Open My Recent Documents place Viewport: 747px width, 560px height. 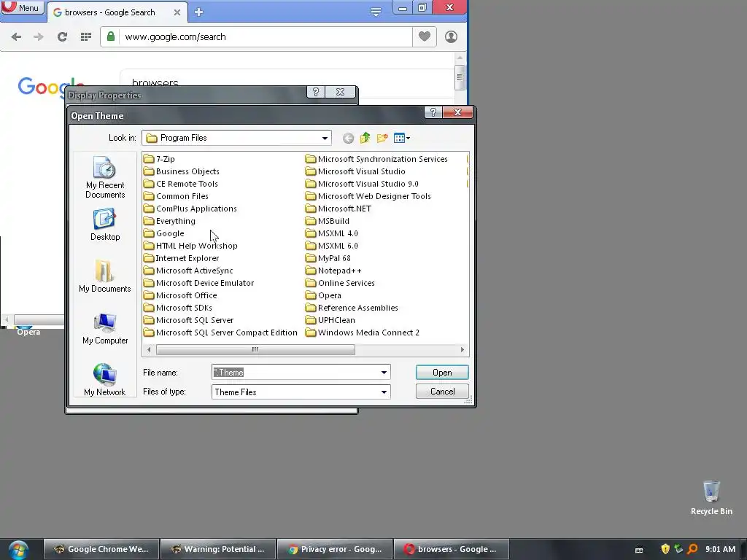(x=105, y=177)
